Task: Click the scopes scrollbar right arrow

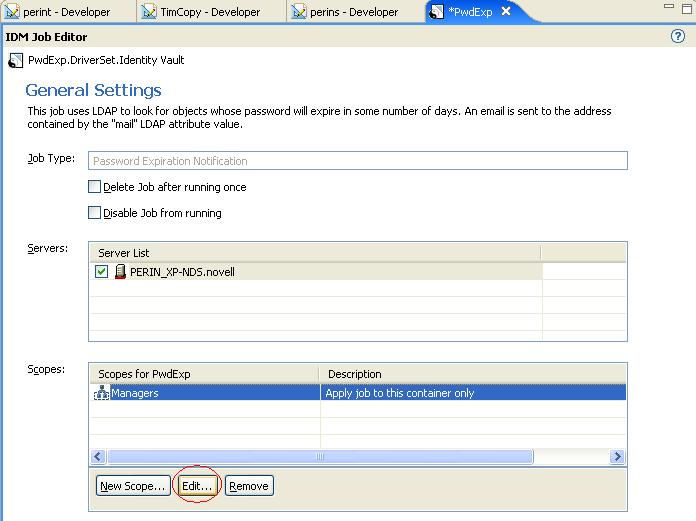Action: point(617,456)
